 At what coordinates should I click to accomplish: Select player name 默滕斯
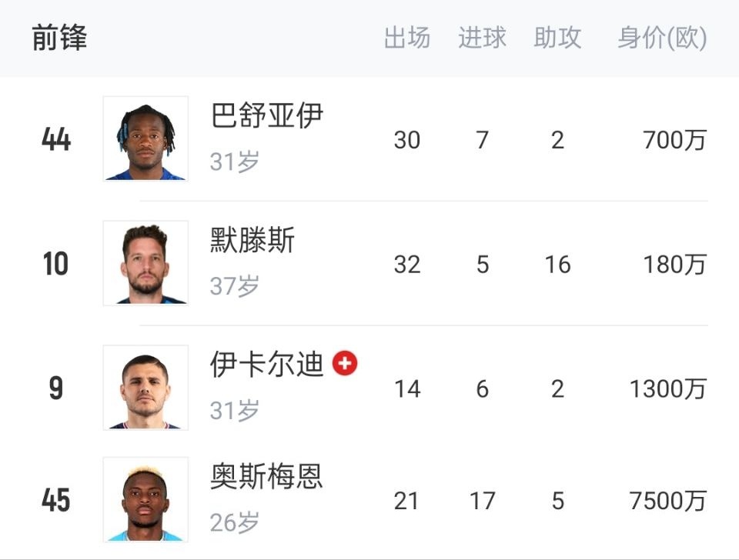tap(252, 241)
